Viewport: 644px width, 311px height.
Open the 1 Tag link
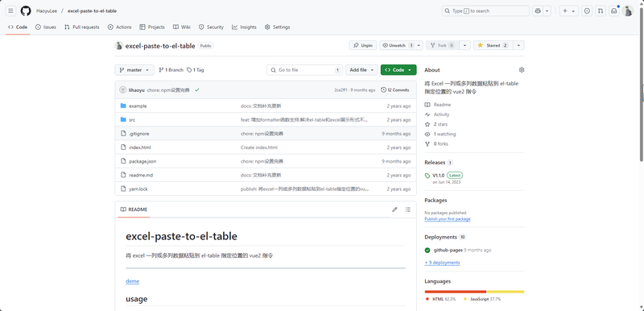(196, 70)
